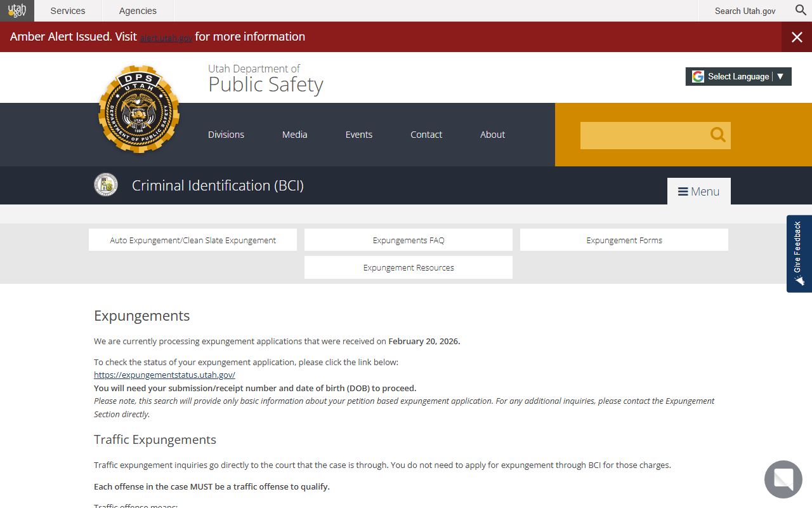Click the DPS Utah badge logo

click(x=139, y=109)
